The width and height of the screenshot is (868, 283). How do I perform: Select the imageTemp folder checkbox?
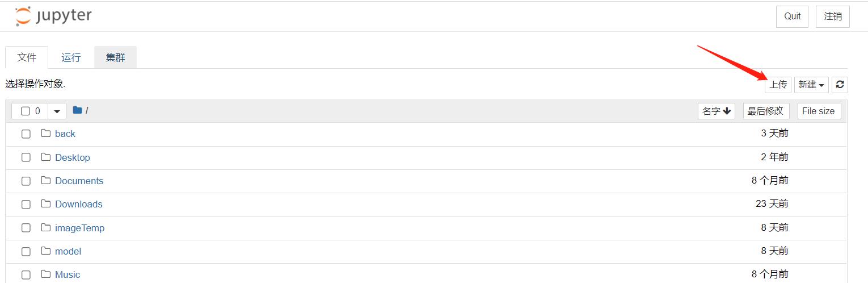coord(26,228)
